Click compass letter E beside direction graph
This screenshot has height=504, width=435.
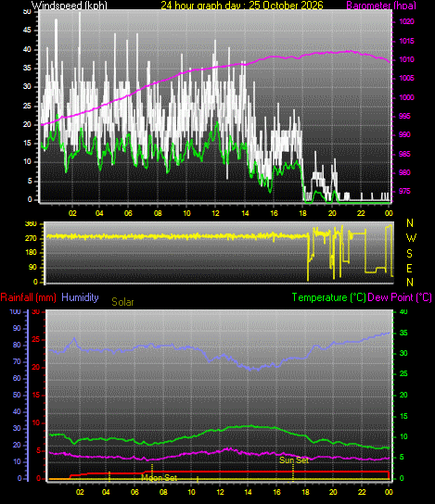click(409, 268)
